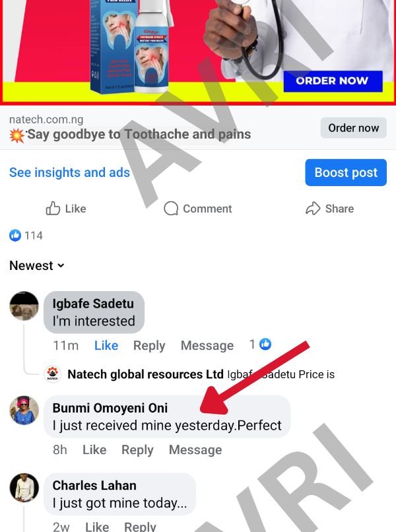Tap the Share arrow icon

(x=313, y=209)
